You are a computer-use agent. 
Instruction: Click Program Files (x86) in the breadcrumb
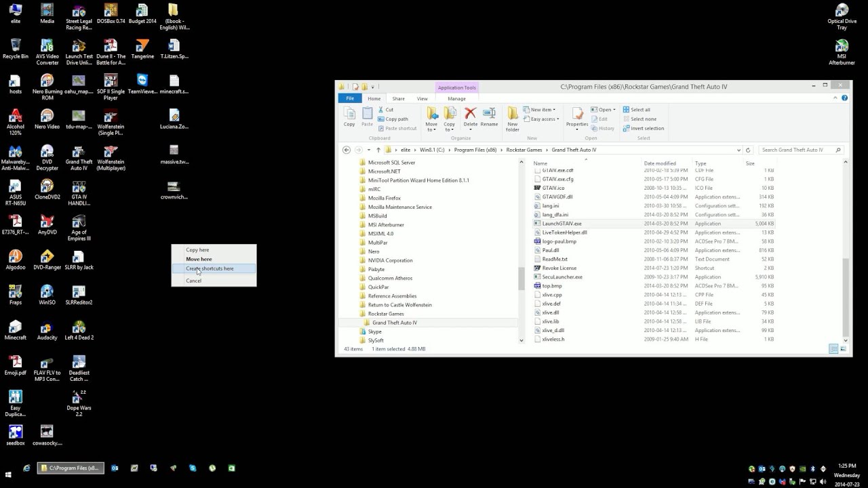point(475,150)
